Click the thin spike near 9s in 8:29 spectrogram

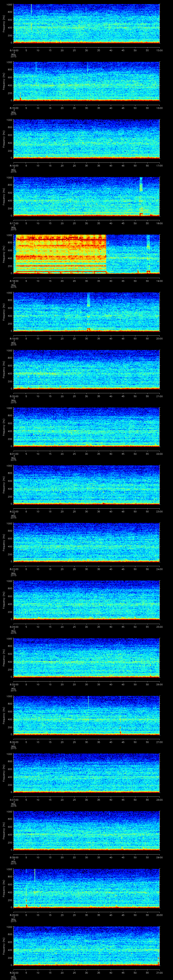point(35,875)
